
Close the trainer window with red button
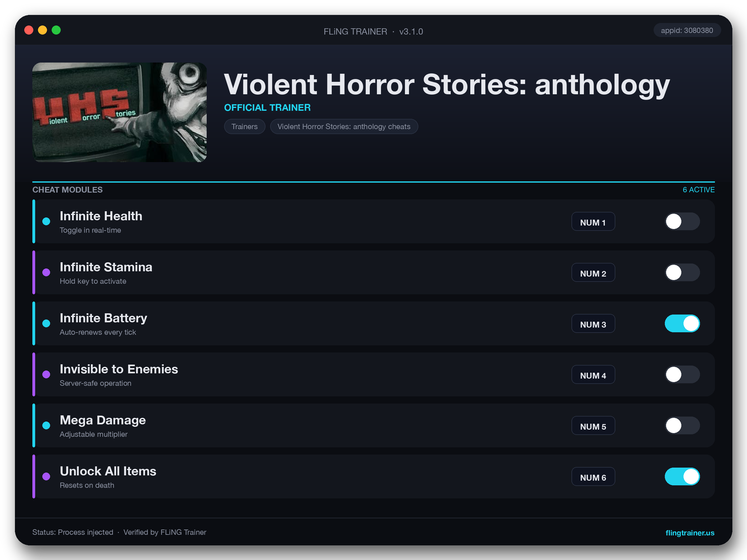[29, 30]
